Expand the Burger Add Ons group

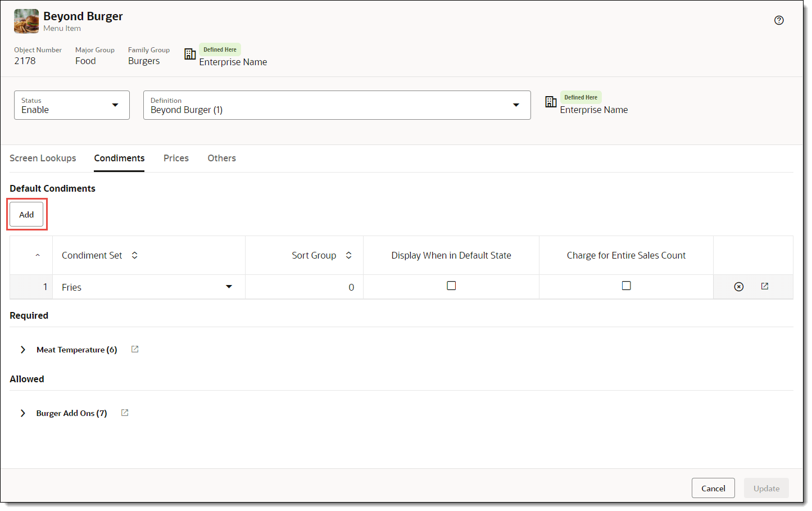pos(23,413)
